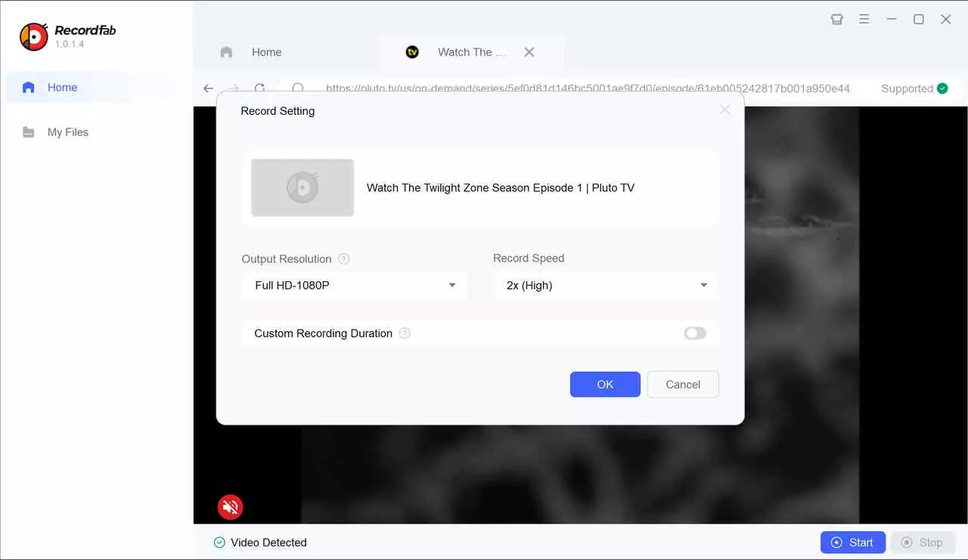Go forward with the browser arrow
Screen dimensions: 968x560
point(234,88)
